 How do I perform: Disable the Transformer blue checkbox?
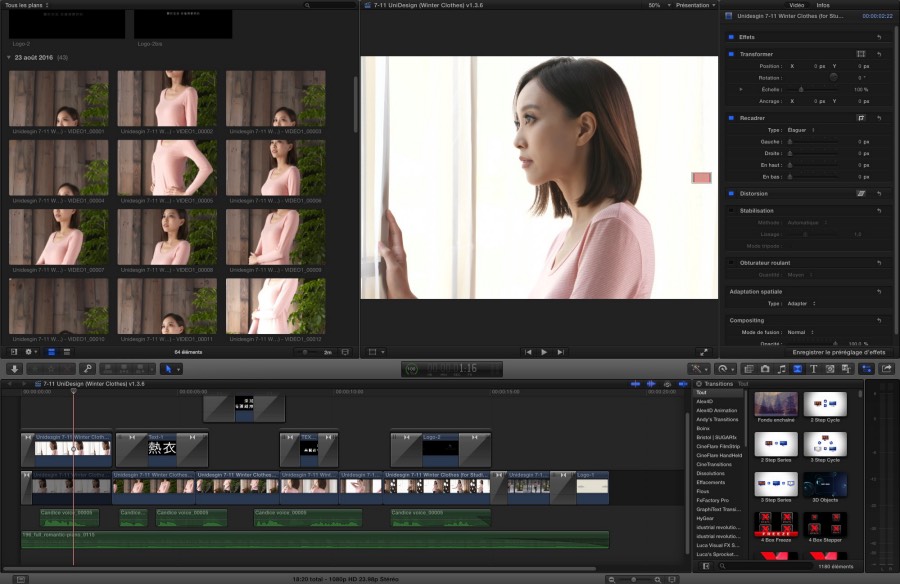731,54
